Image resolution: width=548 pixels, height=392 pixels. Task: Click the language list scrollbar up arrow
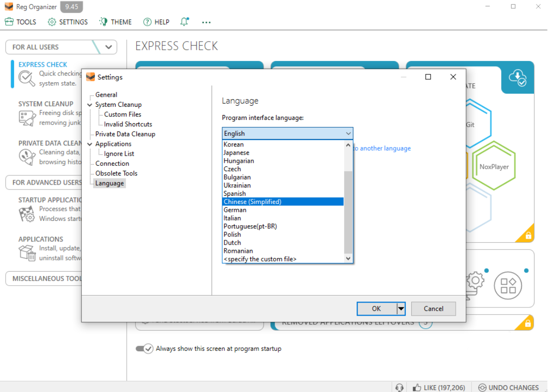pyautogui.click(x=348, y=145)
